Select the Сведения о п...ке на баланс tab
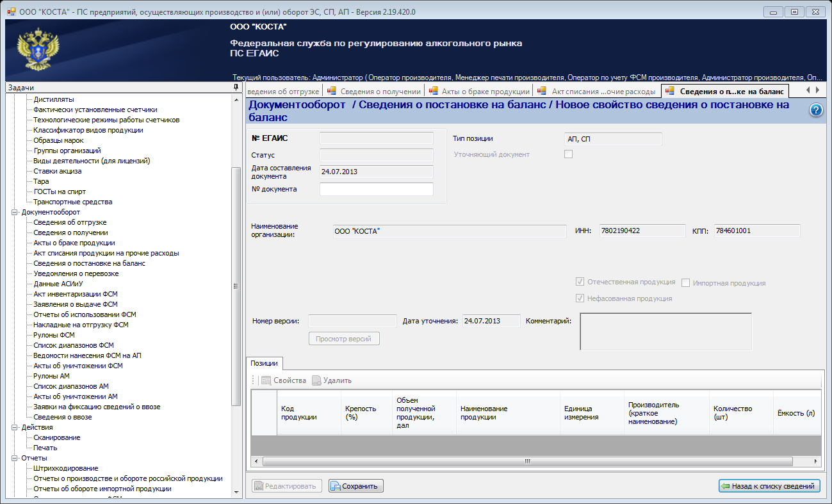Image resolution: width=832 pixels, height=504 pixels. [724, 91]
